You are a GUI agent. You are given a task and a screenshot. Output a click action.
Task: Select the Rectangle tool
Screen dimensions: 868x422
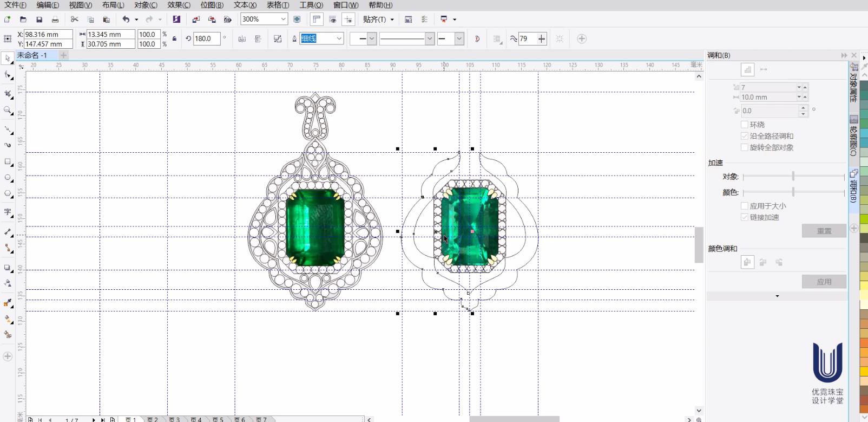click(x=8, y=161)
